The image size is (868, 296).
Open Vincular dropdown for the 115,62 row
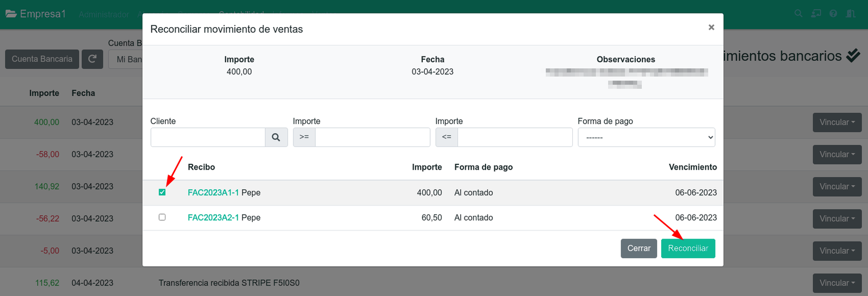(x=837, y=283)
